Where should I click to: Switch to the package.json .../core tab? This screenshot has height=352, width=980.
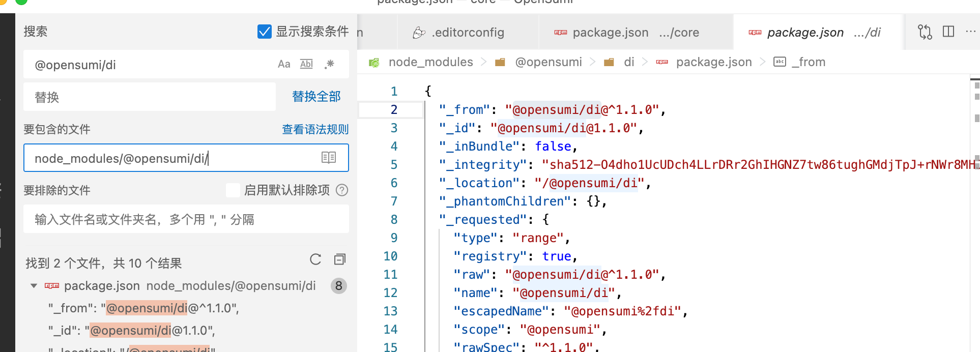pyautogui.click(x=636, y=33)
